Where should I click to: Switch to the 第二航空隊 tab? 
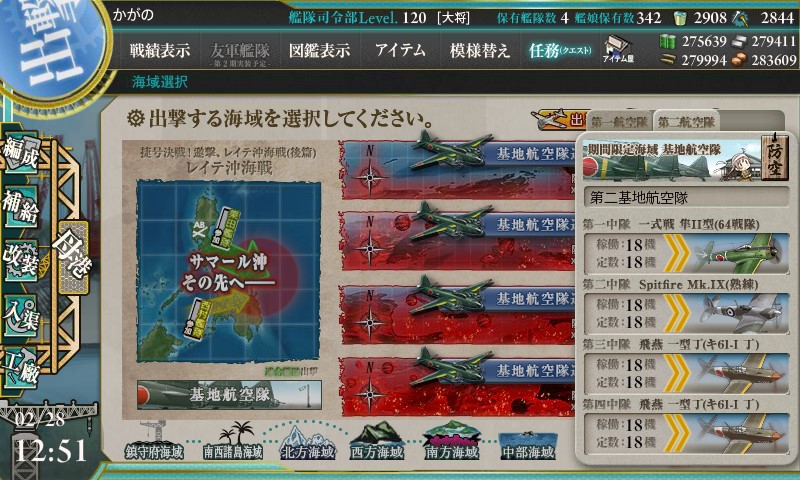[686, 122]
